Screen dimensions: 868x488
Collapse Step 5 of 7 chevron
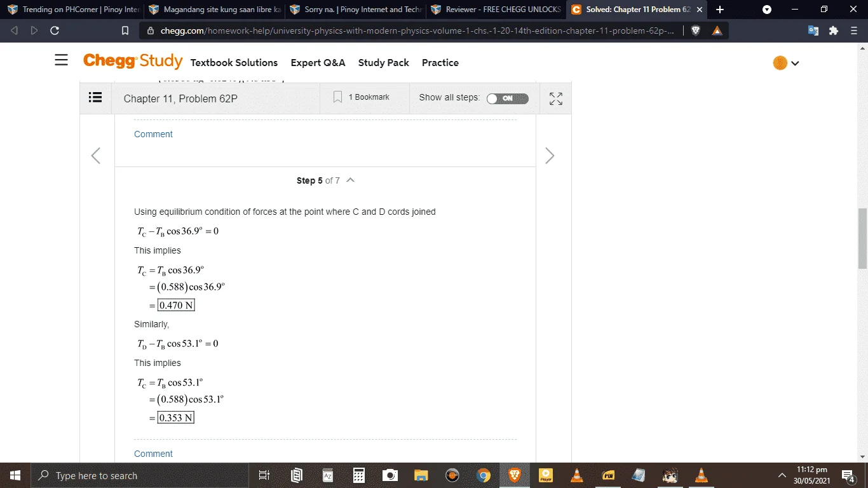tap(350, 180)
